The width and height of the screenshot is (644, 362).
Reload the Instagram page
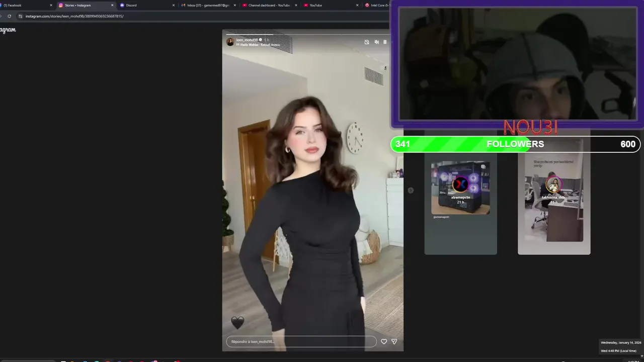tap(9, 16)
